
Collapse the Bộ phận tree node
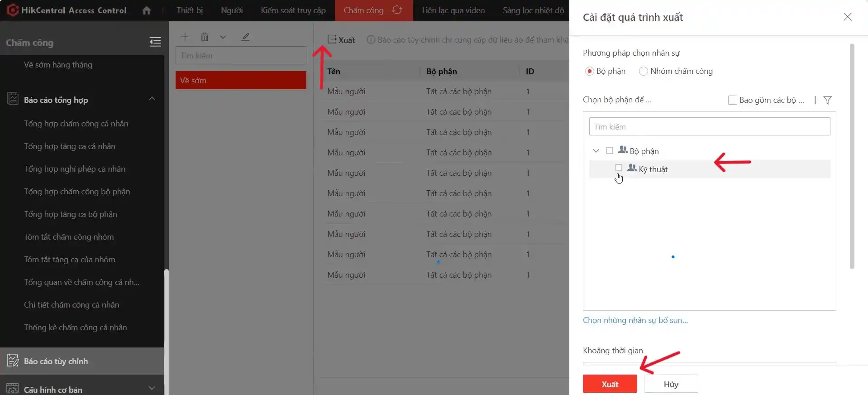click(596, 151)
